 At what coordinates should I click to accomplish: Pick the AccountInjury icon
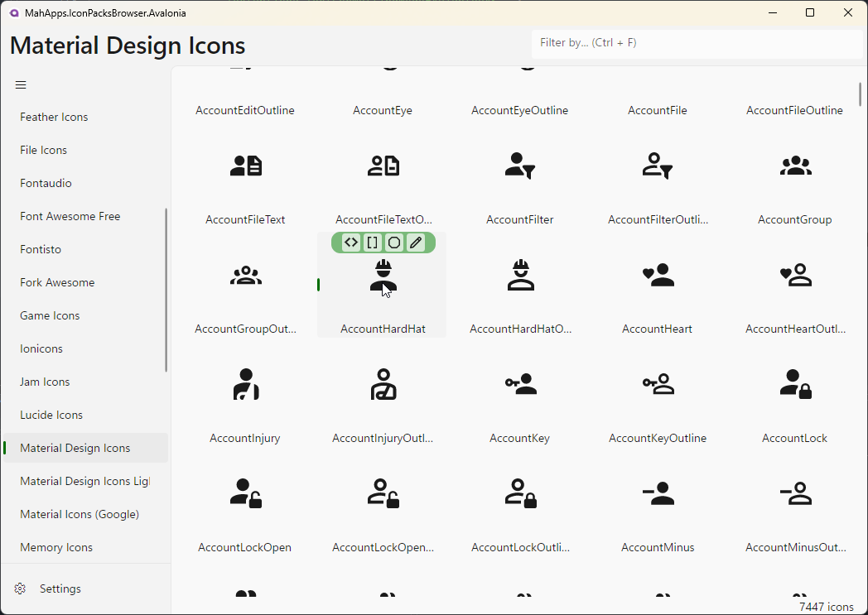click(246, 384)
